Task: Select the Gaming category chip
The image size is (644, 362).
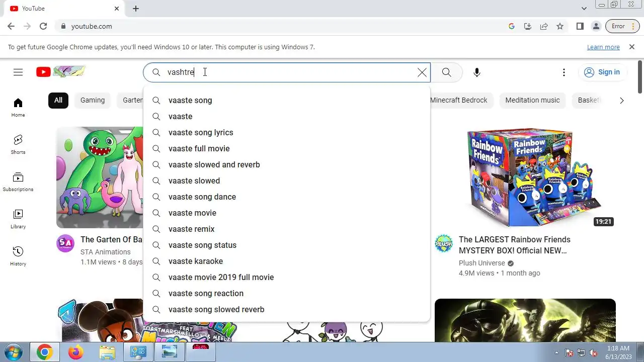Action: 93,100
